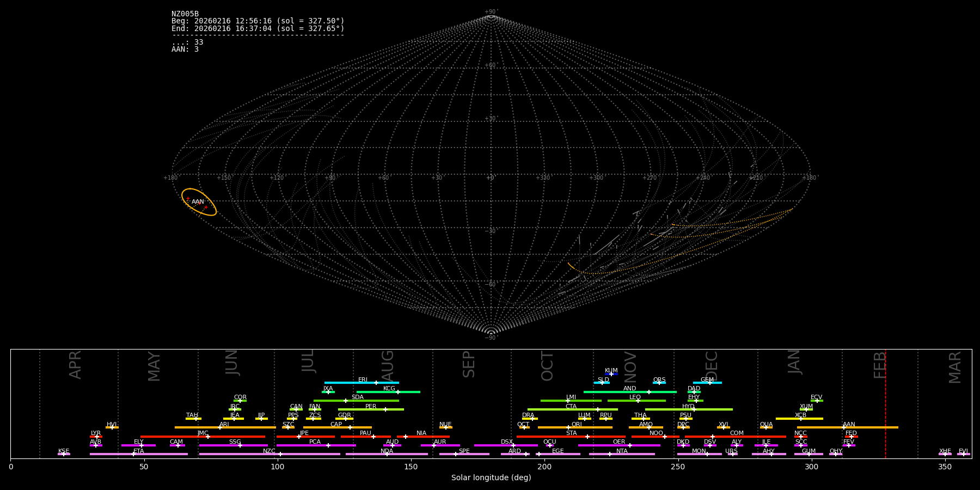Click the GEM shower label

tap(707, 380)
